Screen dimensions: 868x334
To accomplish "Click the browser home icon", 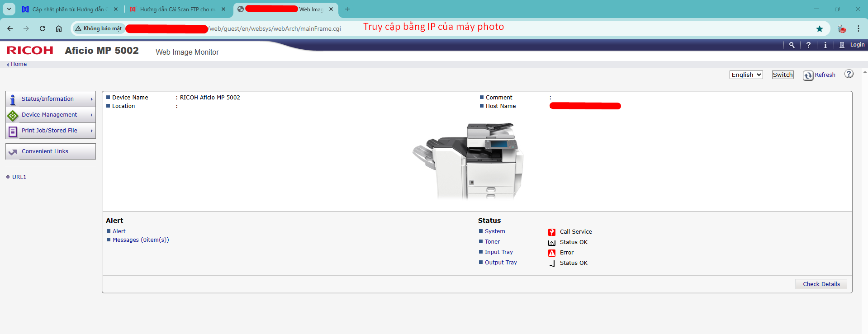I will click(x=59, y=28).
